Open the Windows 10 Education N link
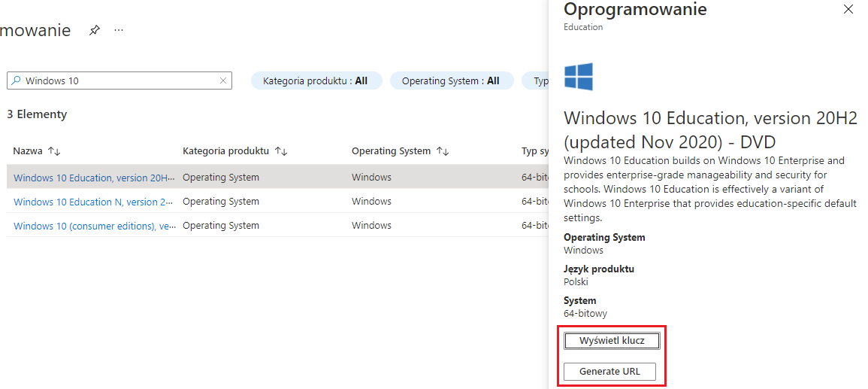Screen dimensions: 868x389 pos(94,202)
